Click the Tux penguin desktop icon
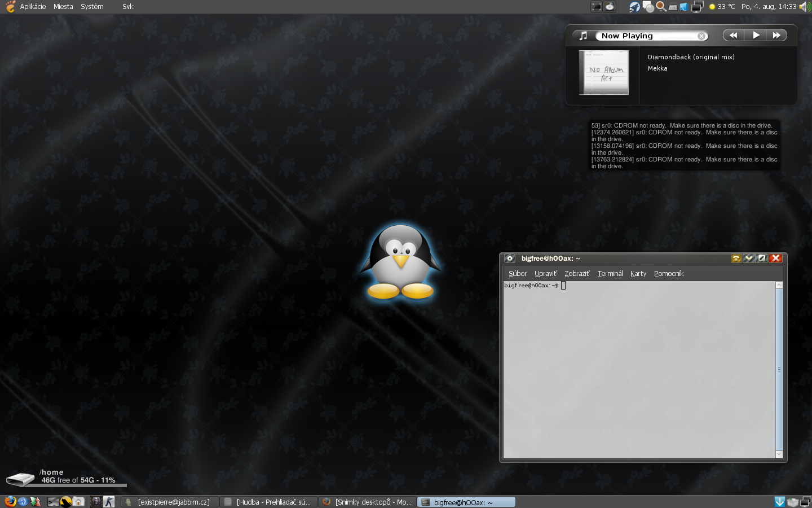The image size is (812, 508). [400, 262]
